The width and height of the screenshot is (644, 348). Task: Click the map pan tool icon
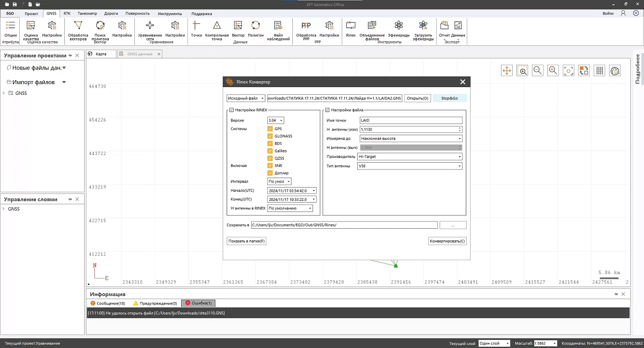507,71
